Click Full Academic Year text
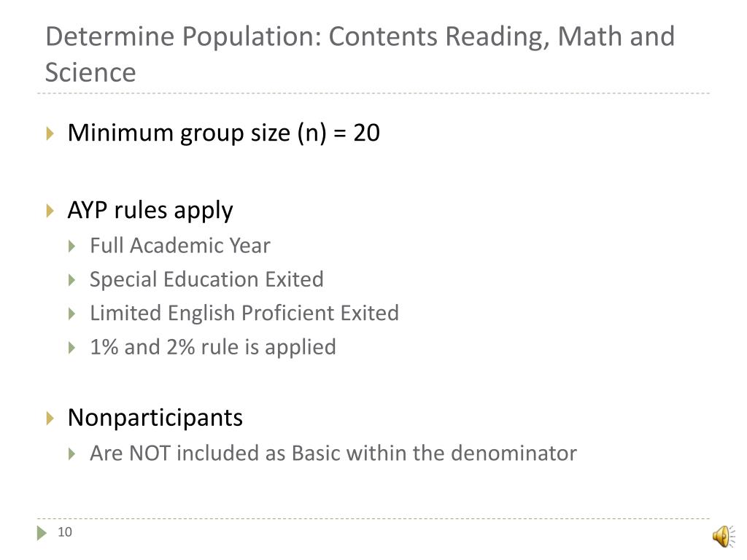 coord(180,246)
